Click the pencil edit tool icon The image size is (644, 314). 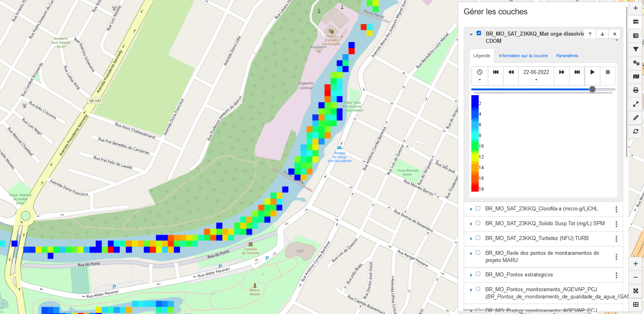[x=636, y=118]
